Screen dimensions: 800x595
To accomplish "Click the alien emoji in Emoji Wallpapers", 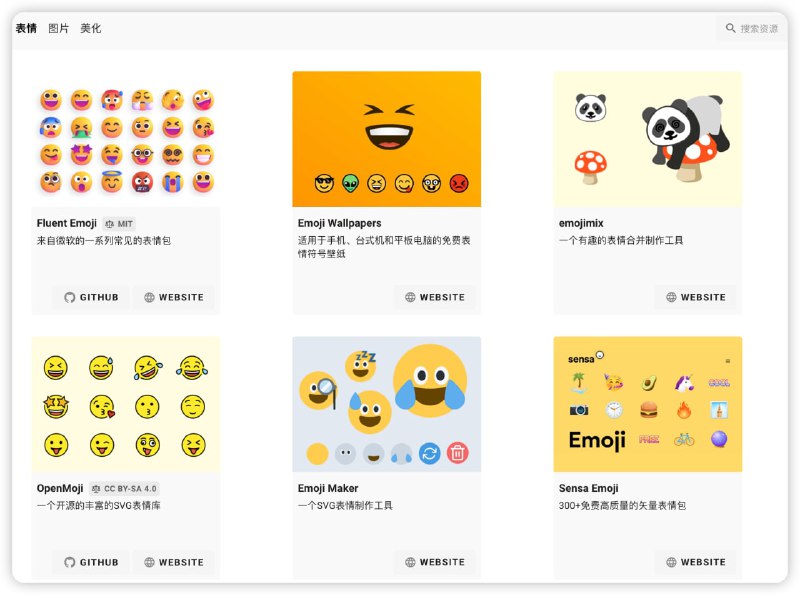I will click(x=351, y=183).
